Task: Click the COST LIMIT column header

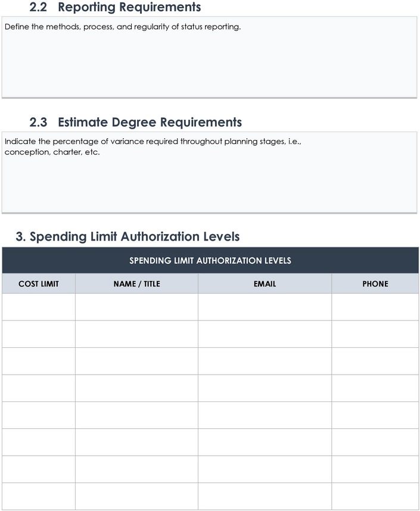Action: 39,283
